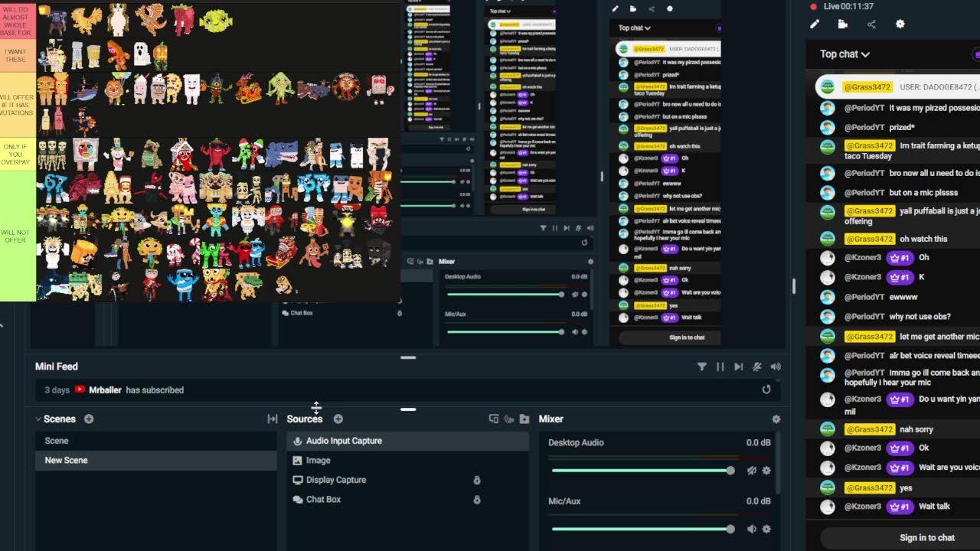The image size is (980, 551).
Task: Toggle mute alerts icon in Mini Feed
Action: pos(757,367)
